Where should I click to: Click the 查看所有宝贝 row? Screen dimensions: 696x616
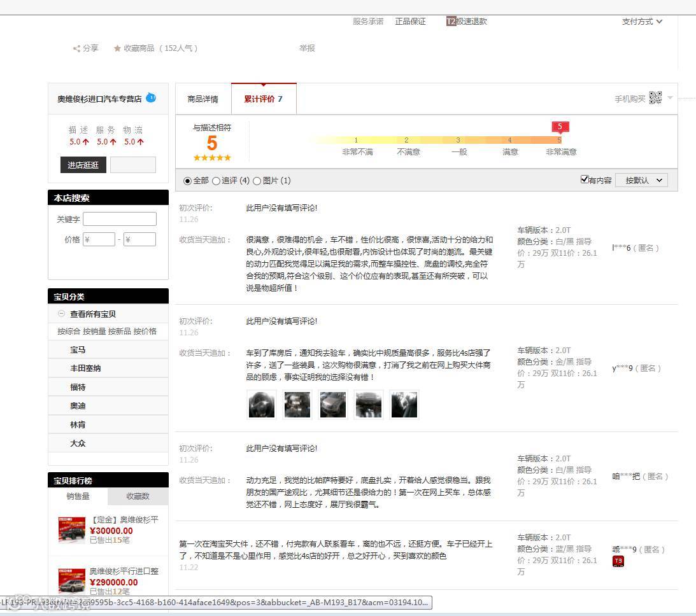coord(108,314)
